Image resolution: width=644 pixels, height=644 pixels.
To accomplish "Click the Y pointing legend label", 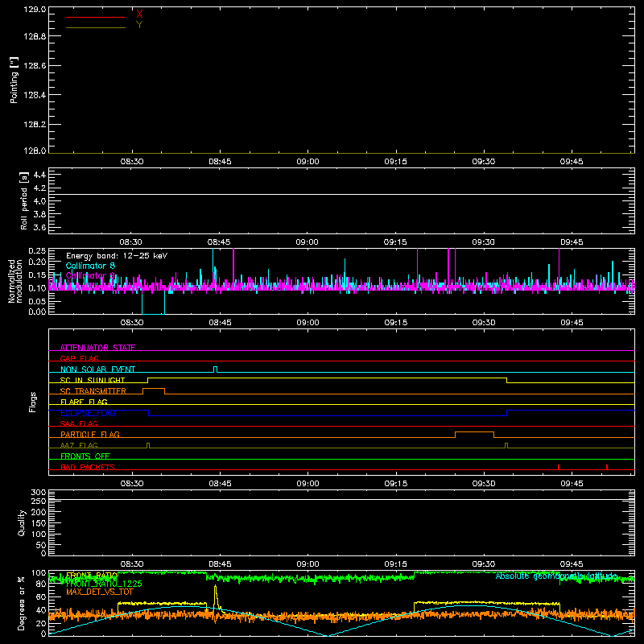I will (x=139, y=25).
